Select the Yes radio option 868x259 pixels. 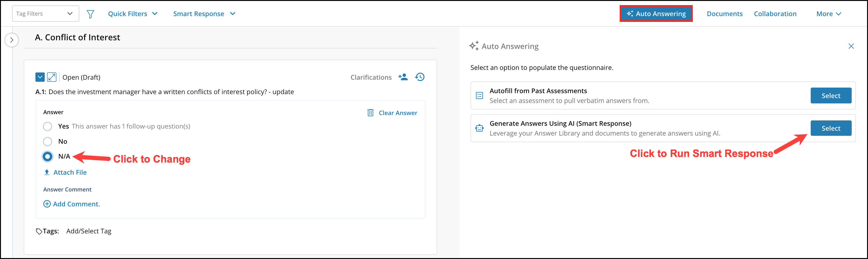pyautogui.click(x=48, y=126)
